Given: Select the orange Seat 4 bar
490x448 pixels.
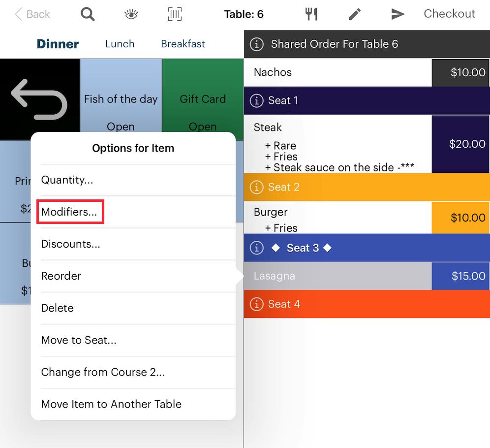Looking at the screenshot, I should tap(367, 304).
